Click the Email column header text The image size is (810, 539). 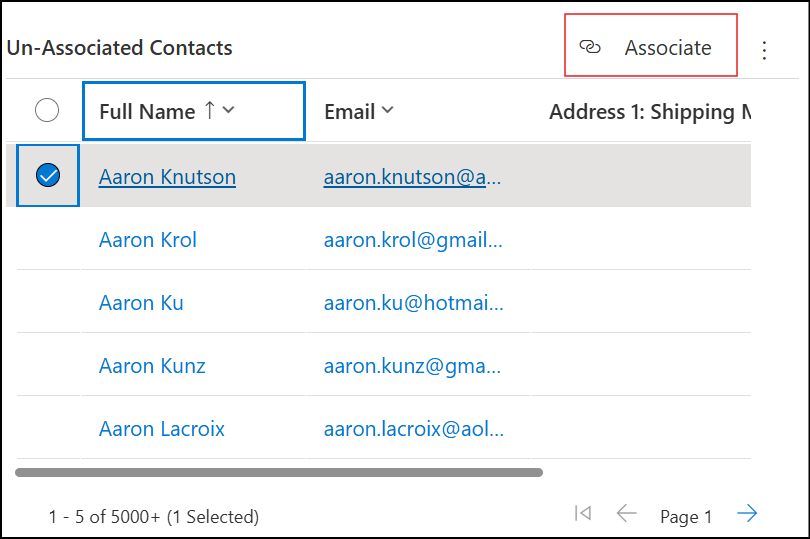click(349, 112)
